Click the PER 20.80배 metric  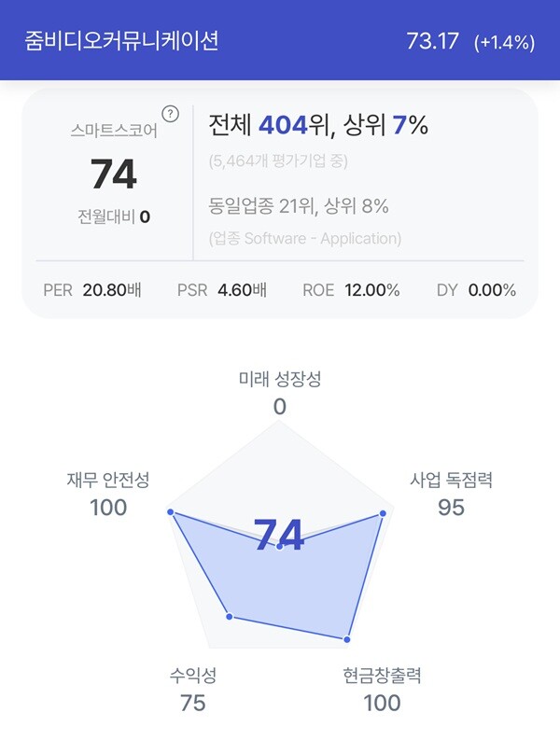click(92, 290)
